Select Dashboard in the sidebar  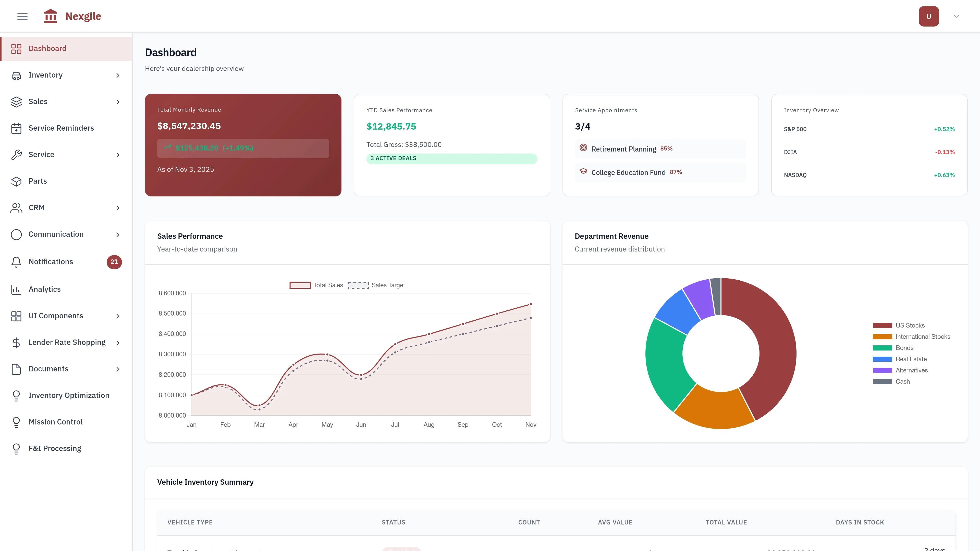(47, 48)
